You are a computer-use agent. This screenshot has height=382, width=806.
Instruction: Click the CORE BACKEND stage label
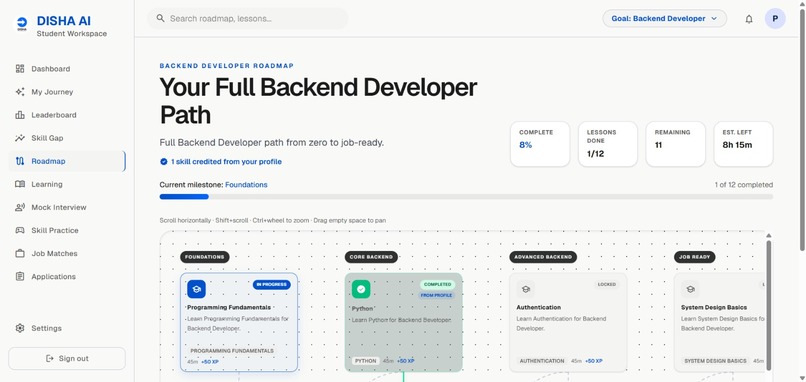(x=371, y=257)
